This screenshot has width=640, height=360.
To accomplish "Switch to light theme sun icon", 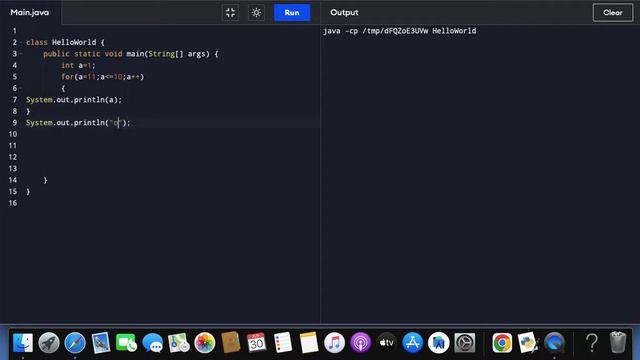I will (256, 13).
